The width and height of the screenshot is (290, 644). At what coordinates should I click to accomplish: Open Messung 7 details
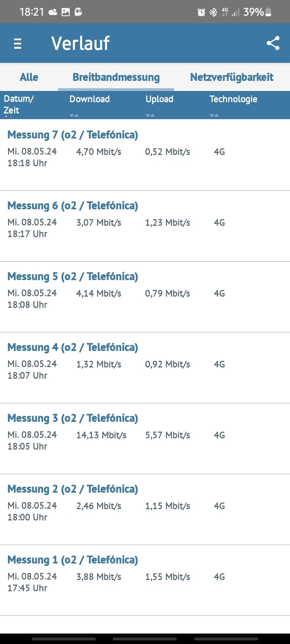[145, 155]
